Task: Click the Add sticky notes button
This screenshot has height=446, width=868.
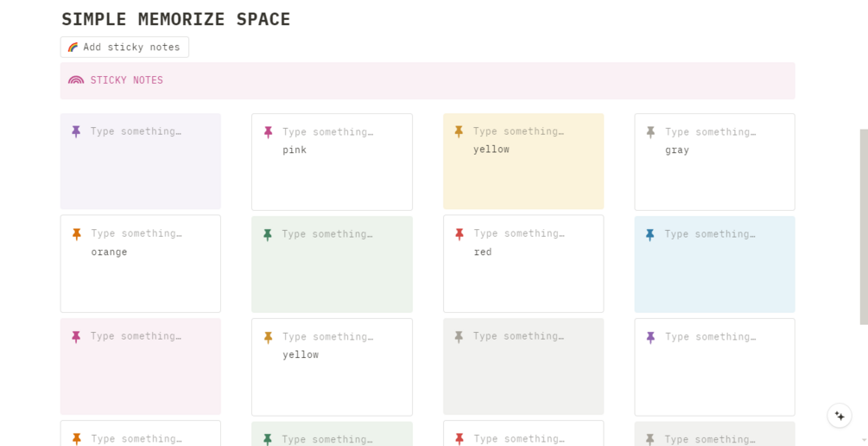Action: coord(124,47)
